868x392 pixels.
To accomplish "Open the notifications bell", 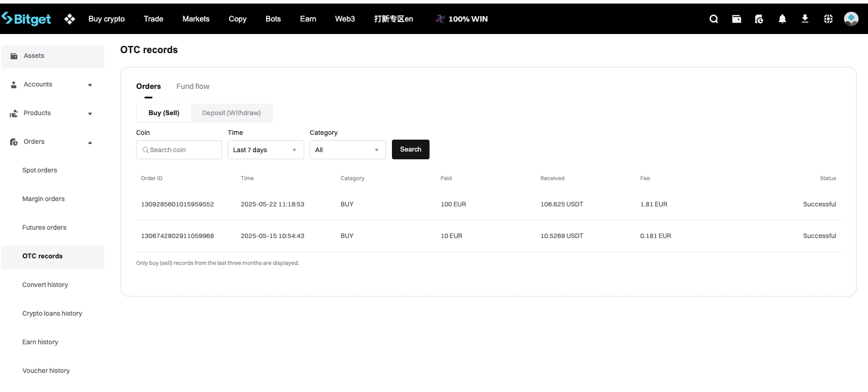I will click(782, 19).
